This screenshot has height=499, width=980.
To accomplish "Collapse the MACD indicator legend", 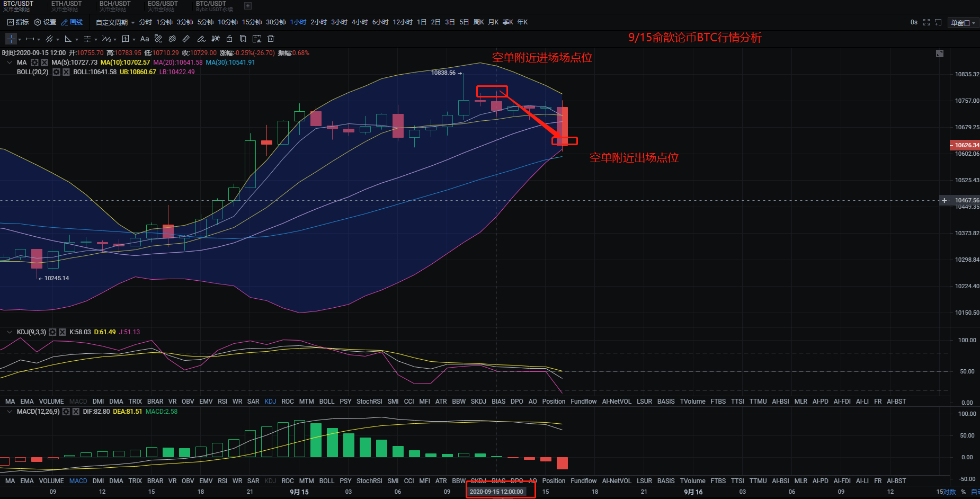I will (9, 412).
